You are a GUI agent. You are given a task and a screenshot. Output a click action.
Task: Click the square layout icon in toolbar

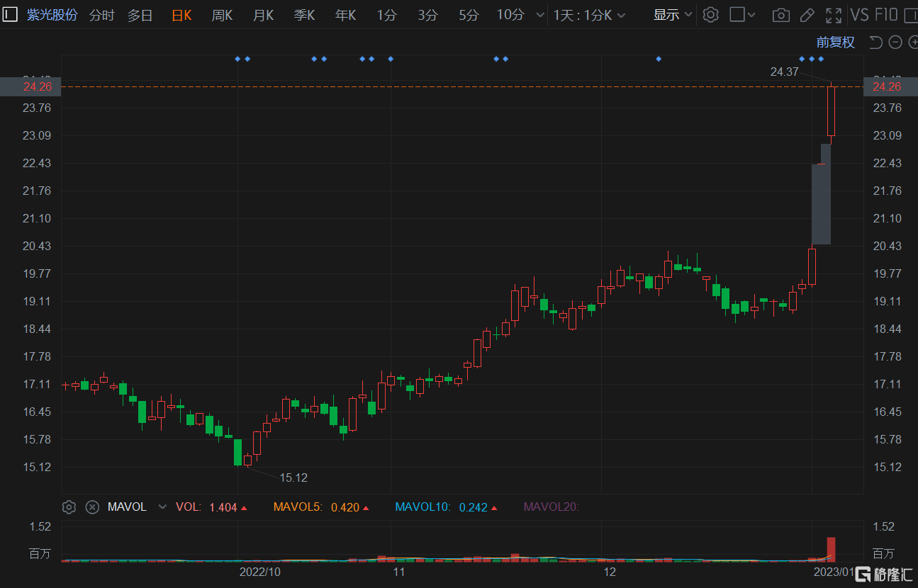point(737,15)
